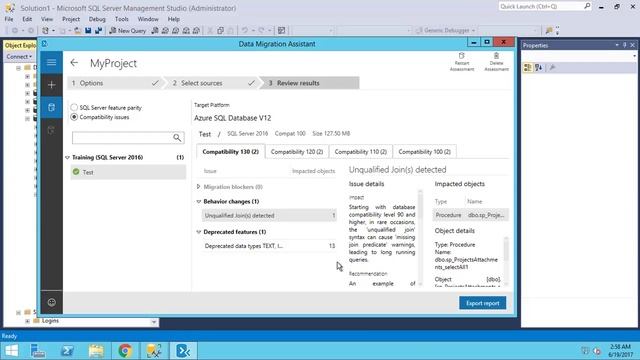Switch to the Compatibility 130 (2) tab
Image resolution: width=640 pixels, height=360 pixels.
point(231,151)
